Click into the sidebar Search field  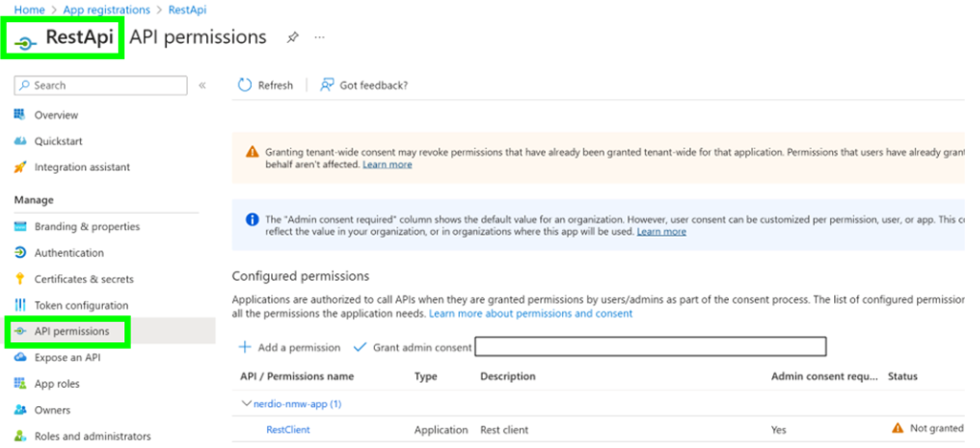coord(100,86)
